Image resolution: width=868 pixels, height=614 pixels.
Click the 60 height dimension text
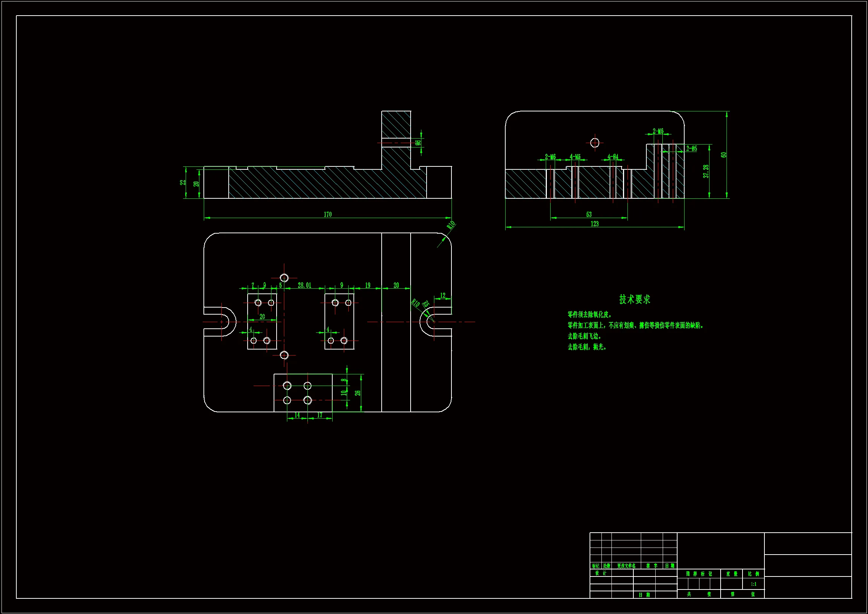[724, 155]
